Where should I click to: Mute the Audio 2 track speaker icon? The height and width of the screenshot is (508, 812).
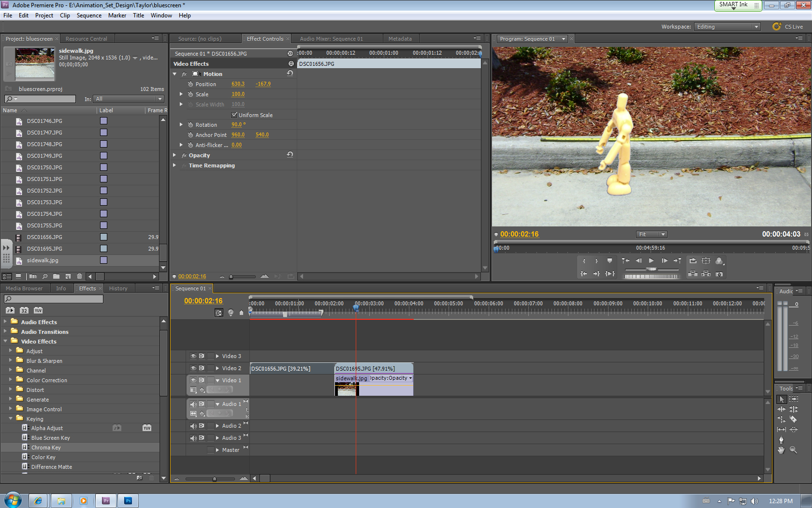[193, 426]
